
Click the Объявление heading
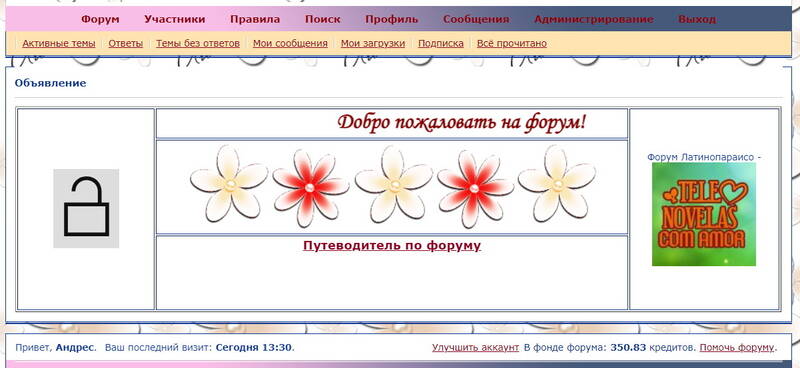point(51,83)
